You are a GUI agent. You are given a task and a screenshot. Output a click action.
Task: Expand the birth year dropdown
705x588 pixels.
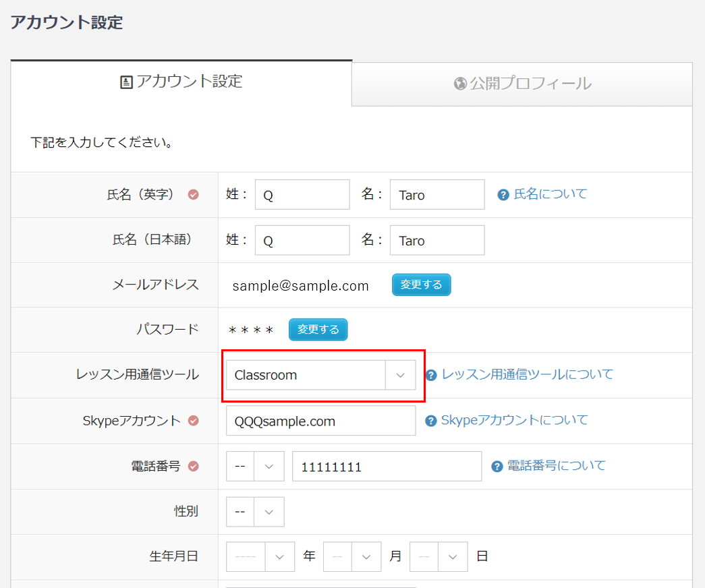(260, 557)
